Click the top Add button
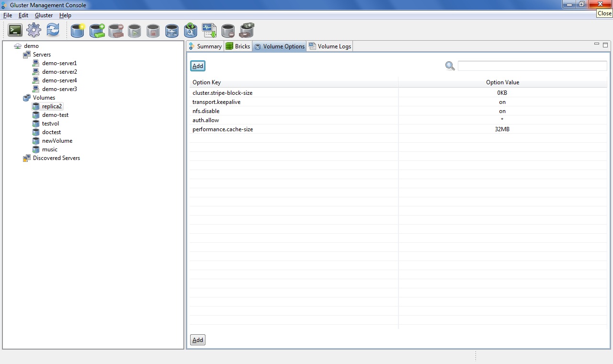613x364 pixels. [198, 66]
